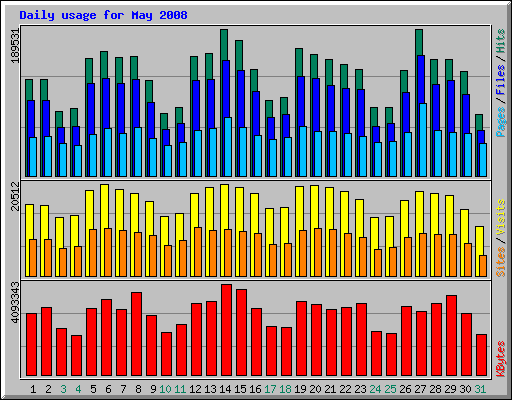Click day label 1 on the axis

[x=33, y=389]
